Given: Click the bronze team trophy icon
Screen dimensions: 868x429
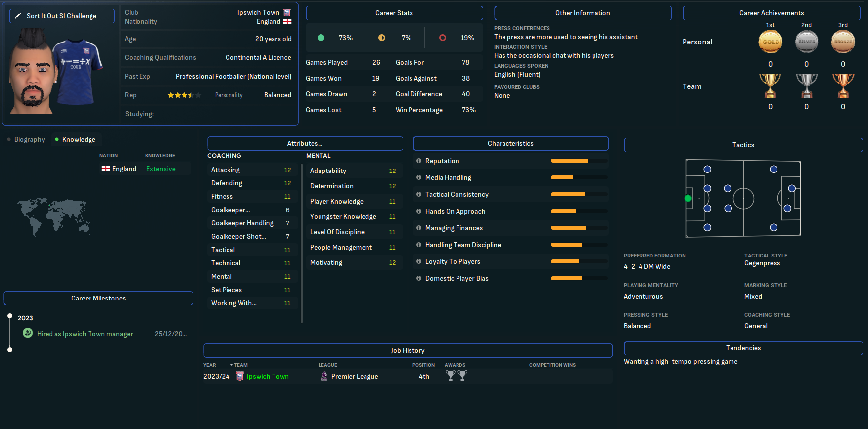Looking at the screenshot, I should pyautogui.click(x=843, y=86).
